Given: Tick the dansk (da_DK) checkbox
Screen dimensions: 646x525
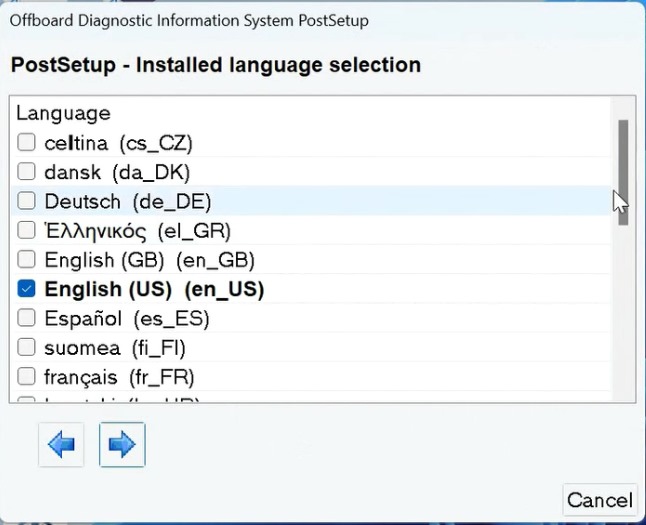Looking at the screenshot, I should 27,172.
